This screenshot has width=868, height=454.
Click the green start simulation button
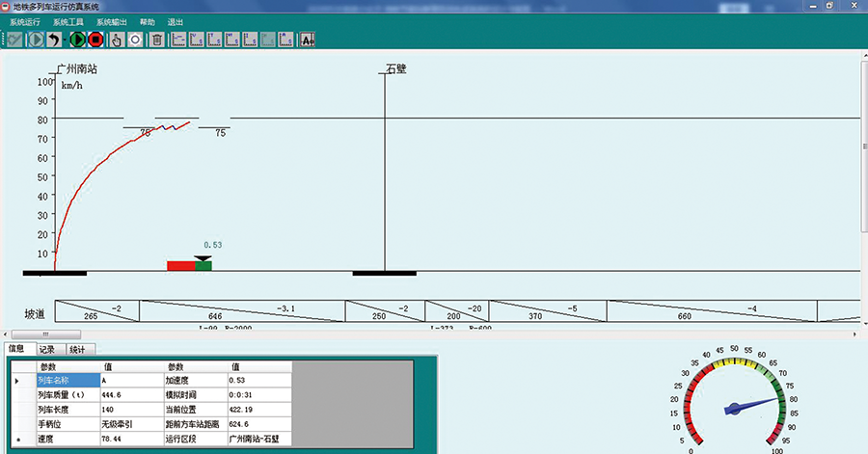point(78,40)
